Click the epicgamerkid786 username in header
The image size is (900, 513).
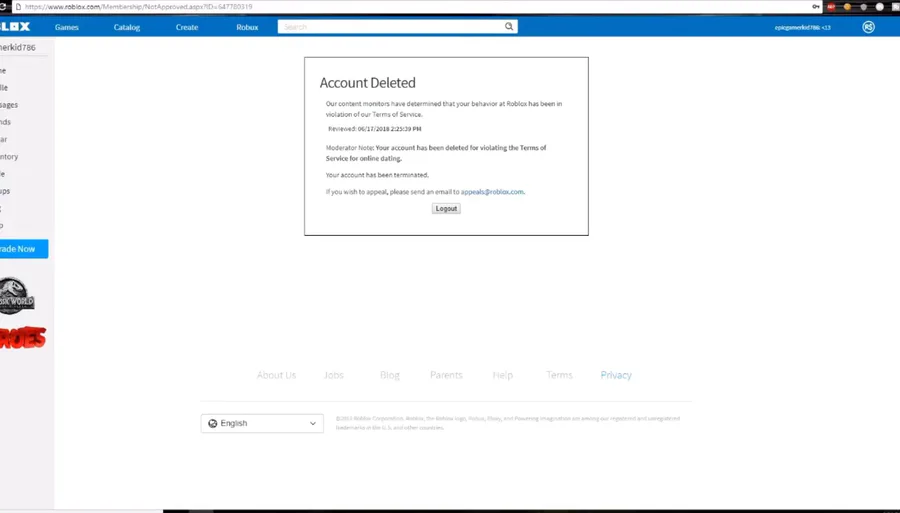pos(802,28)
